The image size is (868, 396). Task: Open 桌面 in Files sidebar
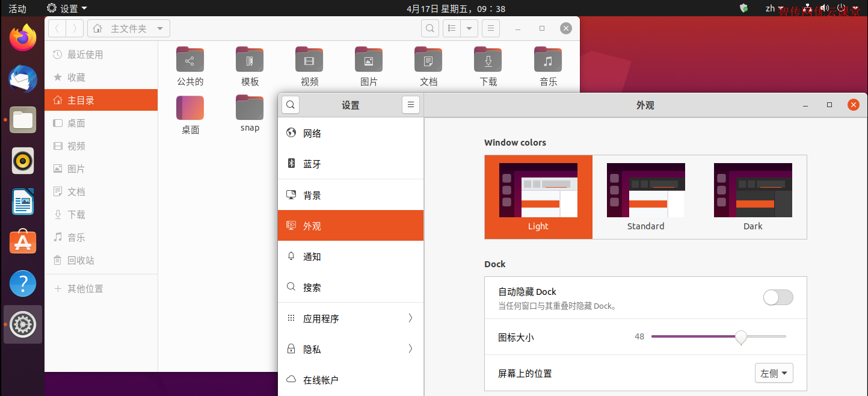(x=101, y=123)
